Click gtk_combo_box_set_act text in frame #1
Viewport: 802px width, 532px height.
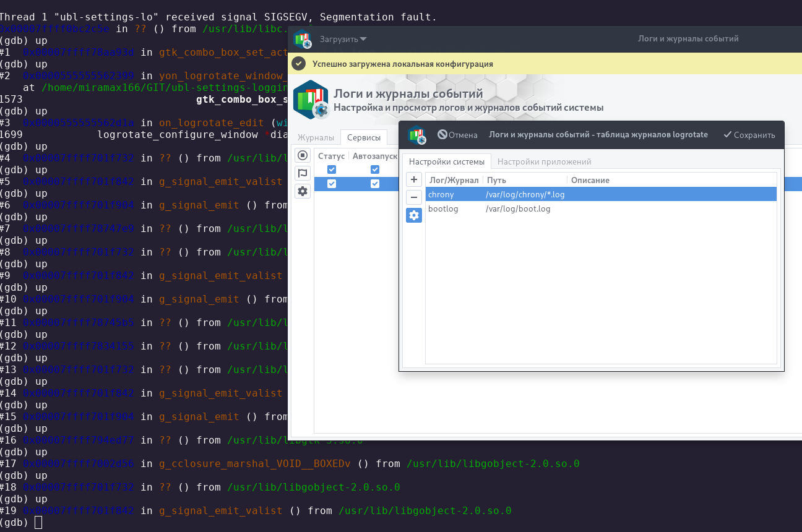click(223, 52)
